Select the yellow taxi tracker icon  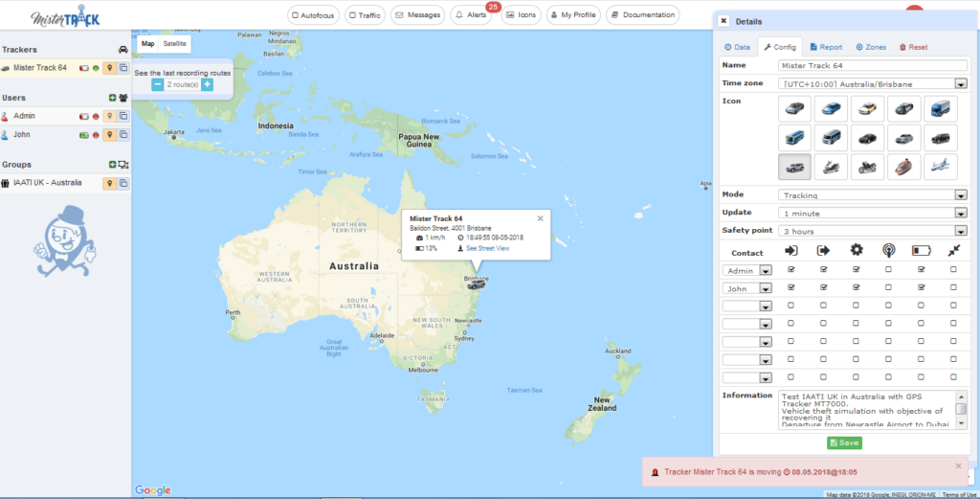pos(867,109)
